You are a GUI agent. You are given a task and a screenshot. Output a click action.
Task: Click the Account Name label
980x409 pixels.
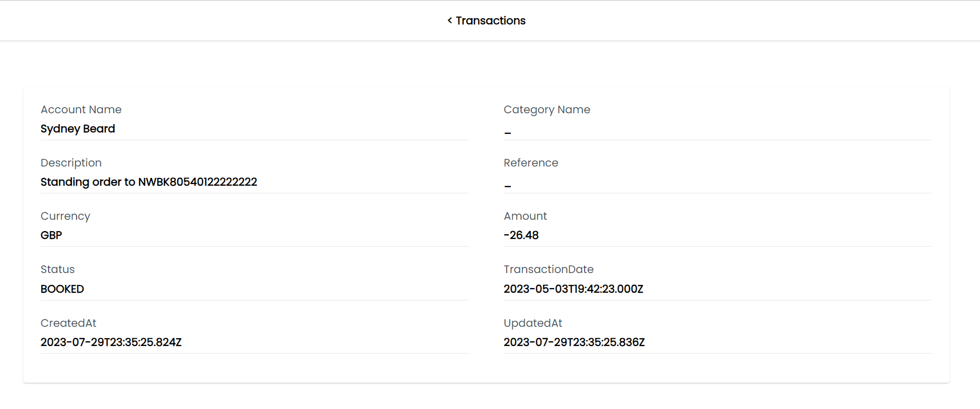coord(81,110)
